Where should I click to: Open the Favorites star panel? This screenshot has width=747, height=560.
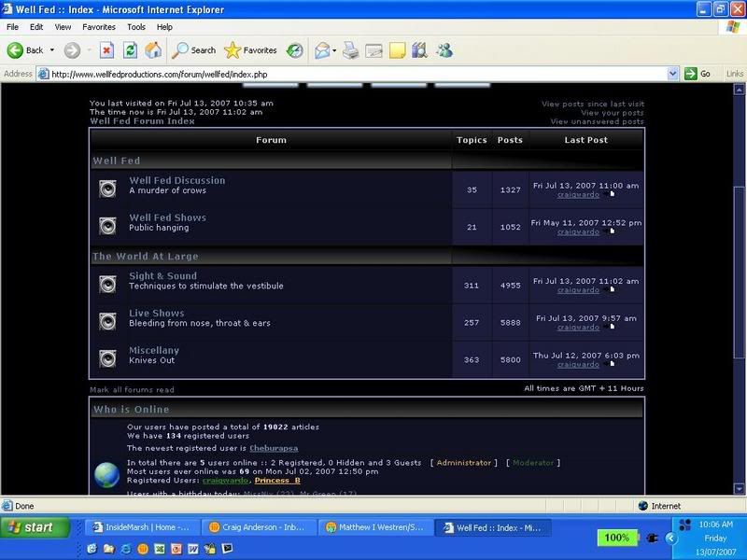tap(250, 50)
